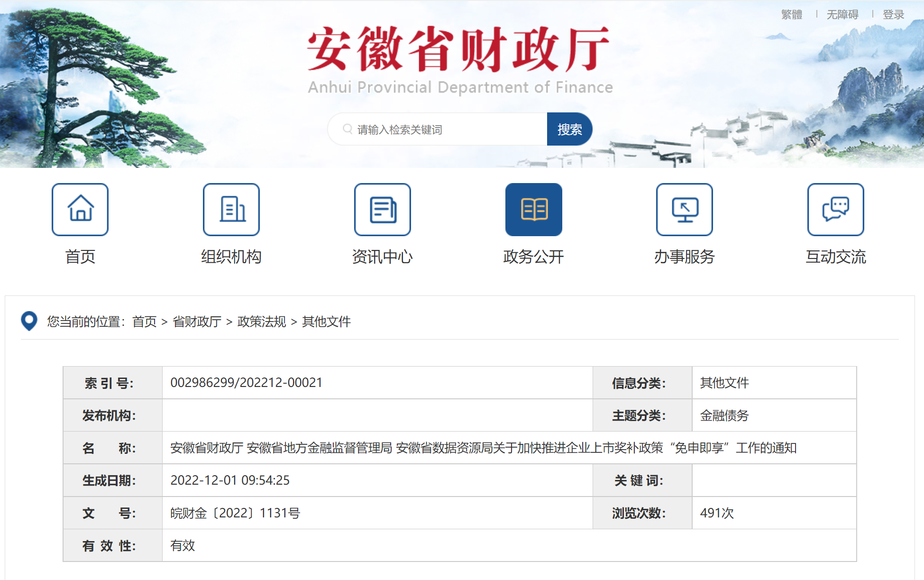Focus the 请输入检索关键词 search field
The image size is (924, 580).
tap(446, 129)
